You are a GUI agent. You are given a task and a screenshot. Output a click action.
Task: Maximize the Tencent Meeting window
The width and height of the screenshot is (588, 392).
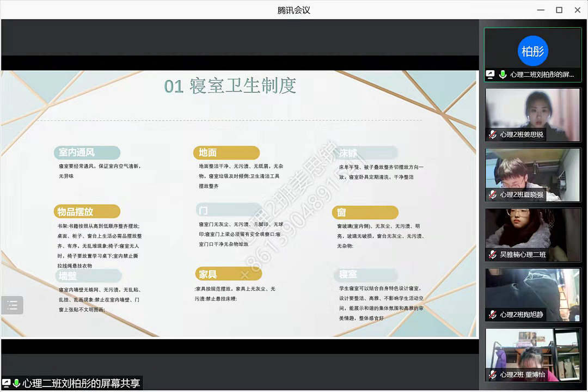point(559,10)
